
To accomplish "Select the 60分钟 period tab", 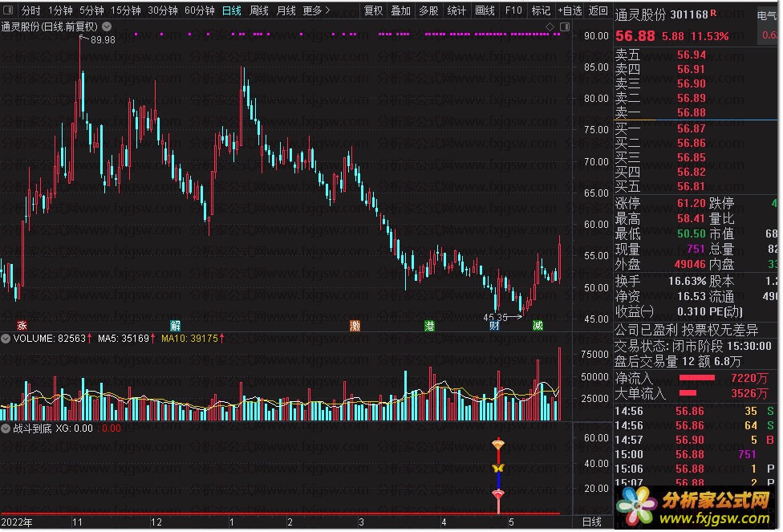I will tap(200, 10).
